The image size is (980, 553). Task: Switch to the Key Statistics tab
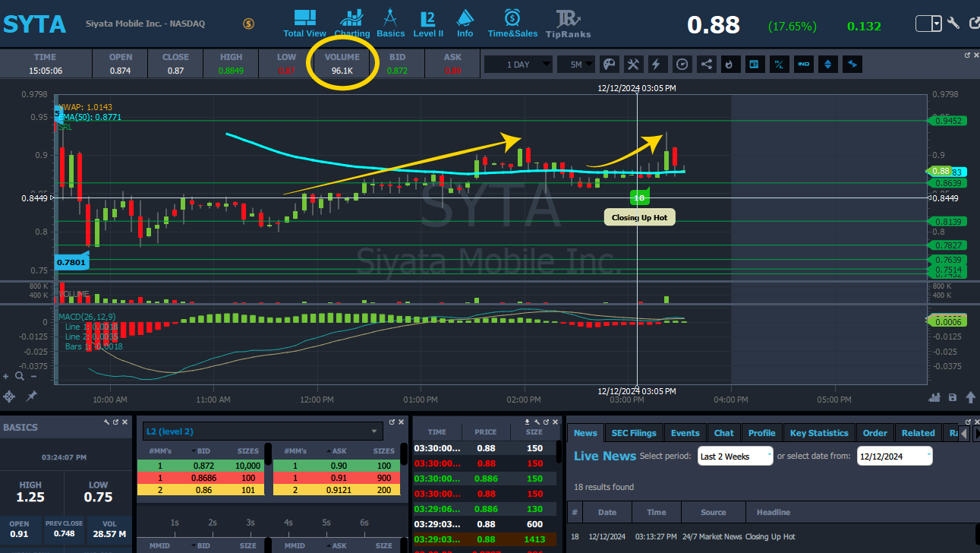click(x=818, y=433)
